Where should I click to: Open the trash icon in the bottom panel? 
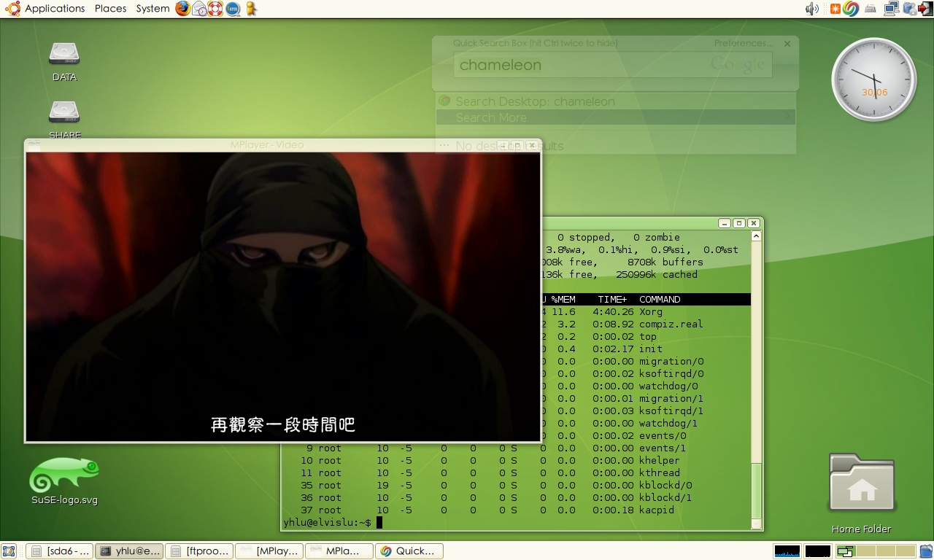click(926, 551)
